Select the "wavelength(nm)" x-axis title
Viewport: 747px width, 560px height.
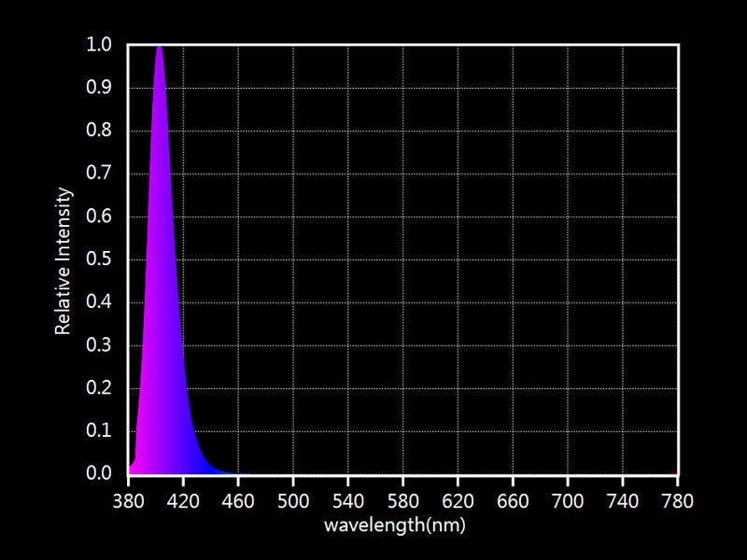pos(394,525)
